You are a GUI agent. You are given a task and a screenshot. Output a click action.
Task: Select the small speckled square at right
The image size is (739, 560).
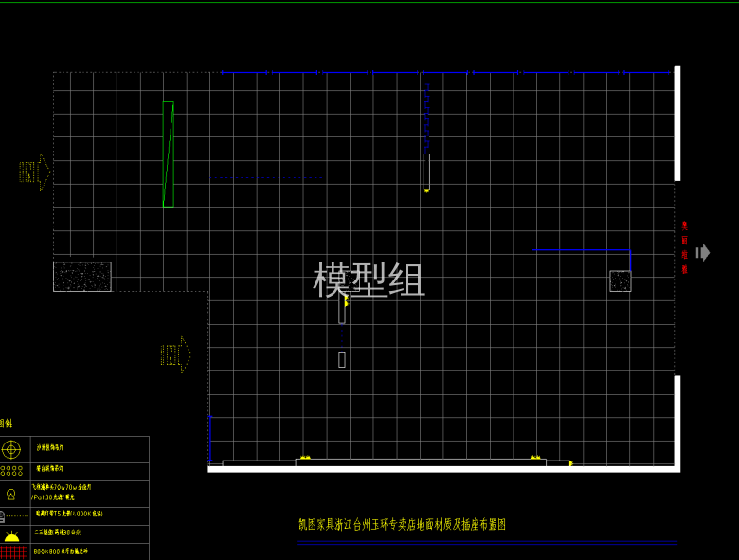click(x=620, y=280)
